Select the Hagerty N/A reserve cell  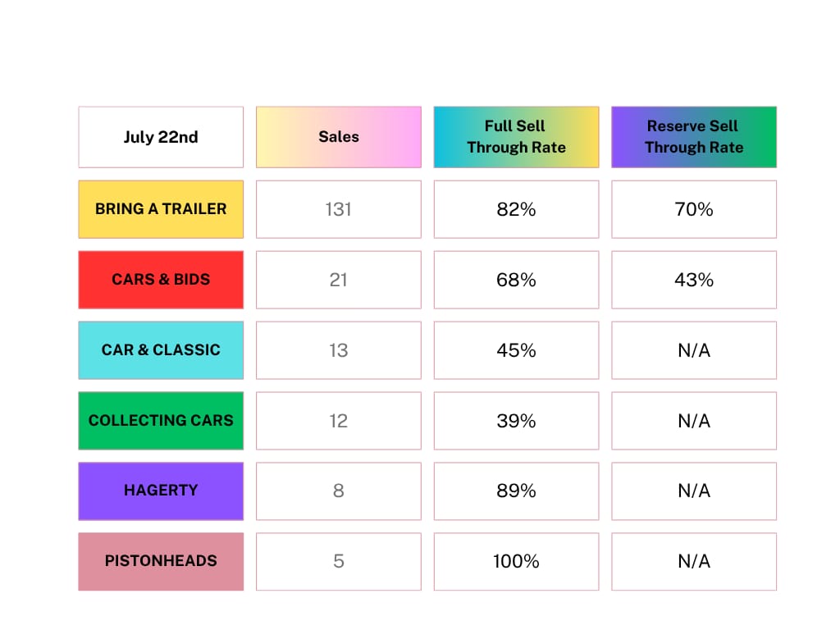point(694,491)
